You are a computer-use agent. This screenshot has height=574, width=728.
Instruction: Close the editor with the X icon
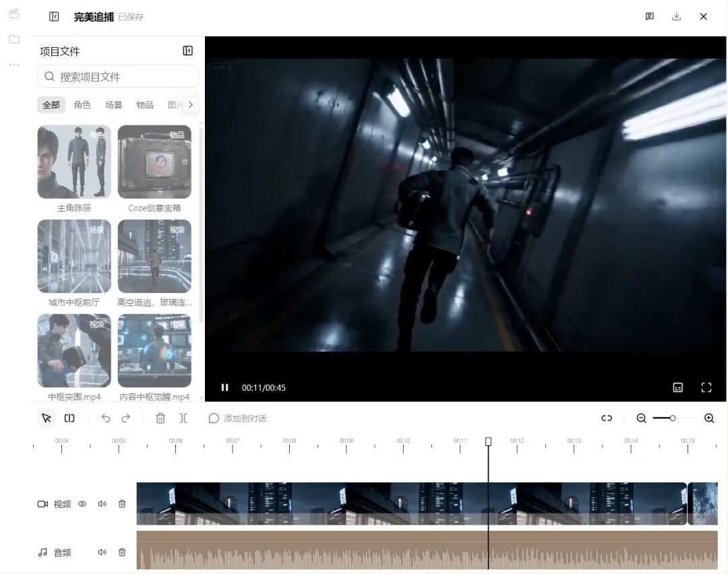(703, 17)
